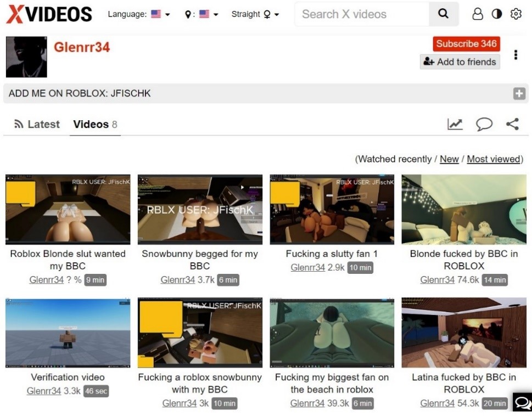The height and width of the screenshot is (416, 532).
Task: Focus the search input field
Action: [x=362, y=14]
